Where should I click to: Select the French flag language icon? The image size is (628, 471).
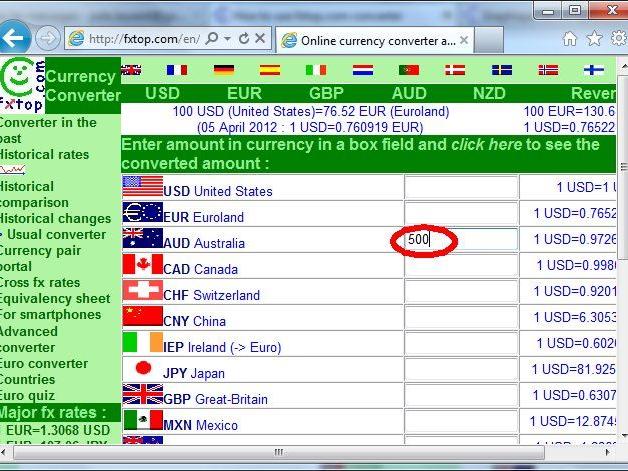pyautogui.click(x=177, y=70)
